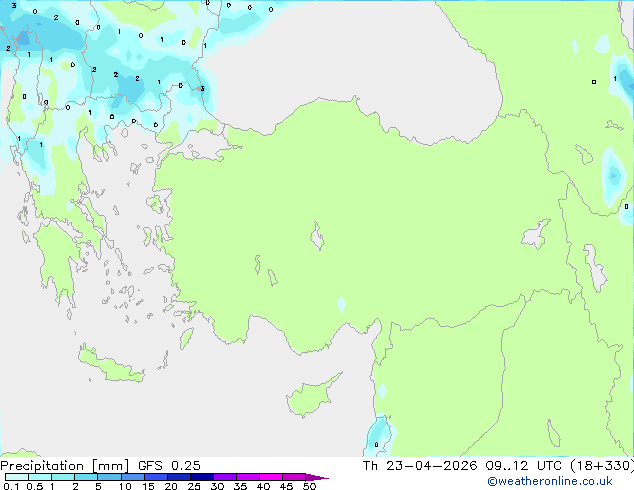Screen dimensions: 634x490
Task: Pick the 15–20 mm blue legend swatch
Action: 155,477
